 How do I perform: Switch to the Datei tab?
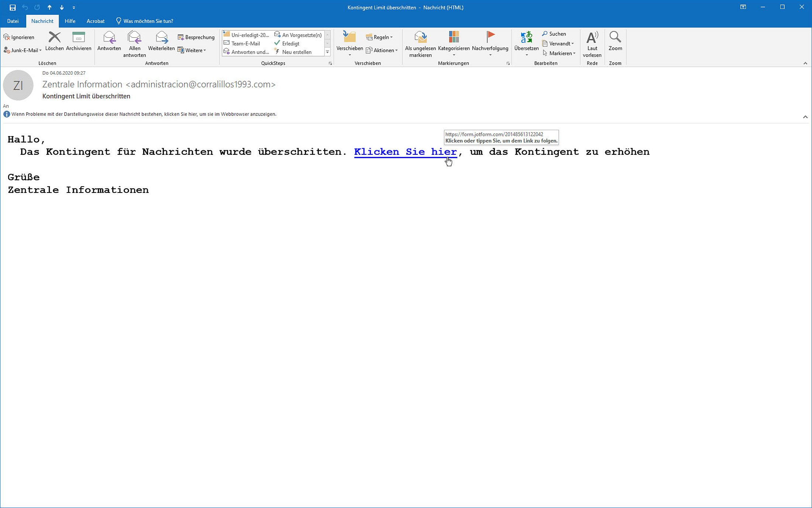(13, 21)
